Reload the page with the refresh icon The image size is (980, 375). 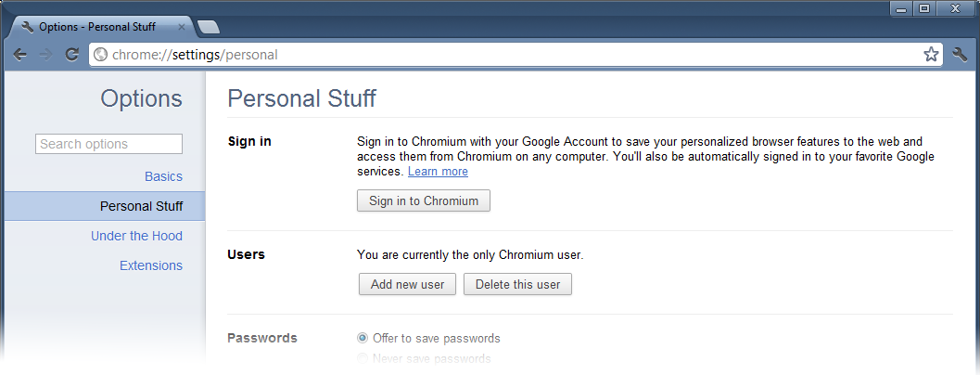point(72,55)
